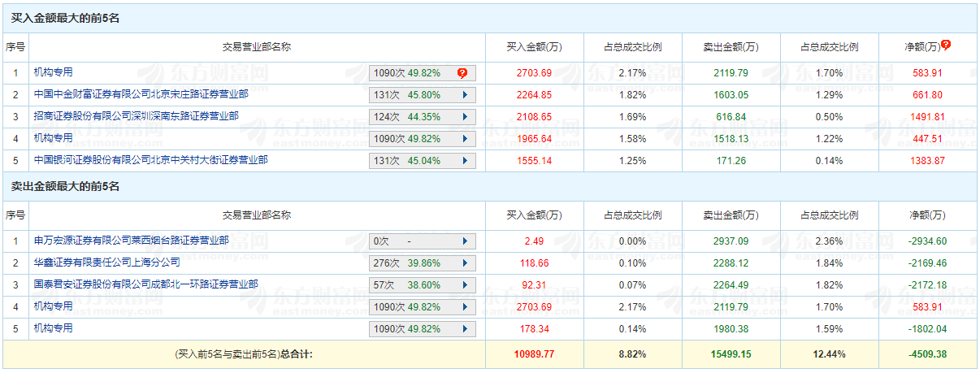
Task: Open 国泰君安证券成都北一环路证券营业部 link
Action: (145, 284)
